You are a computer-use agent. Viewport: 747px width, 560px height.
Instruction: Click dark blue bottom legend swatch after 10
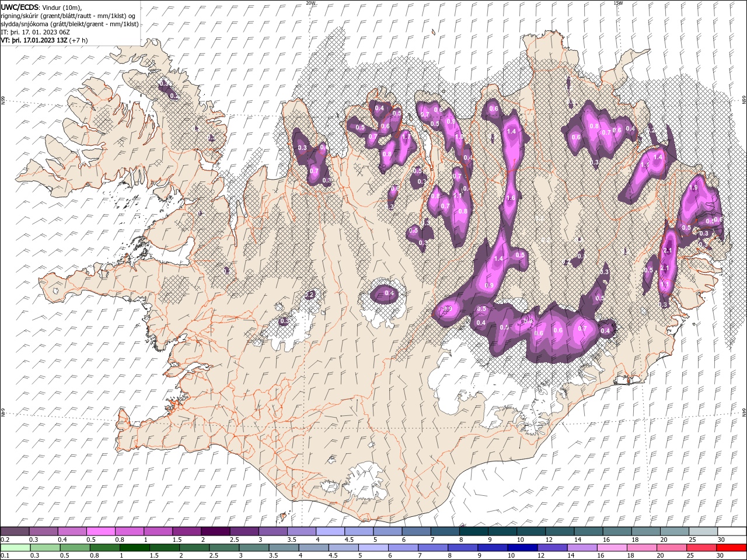522,548
